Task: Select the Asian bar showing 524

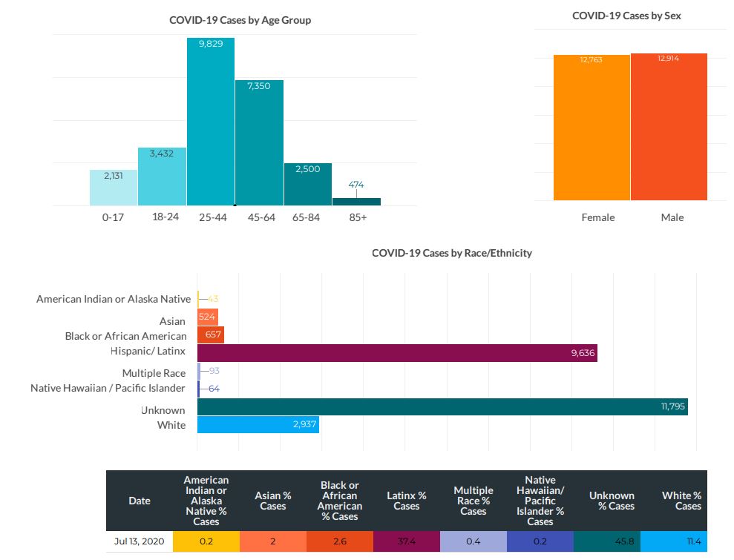Action: (207, 317)
